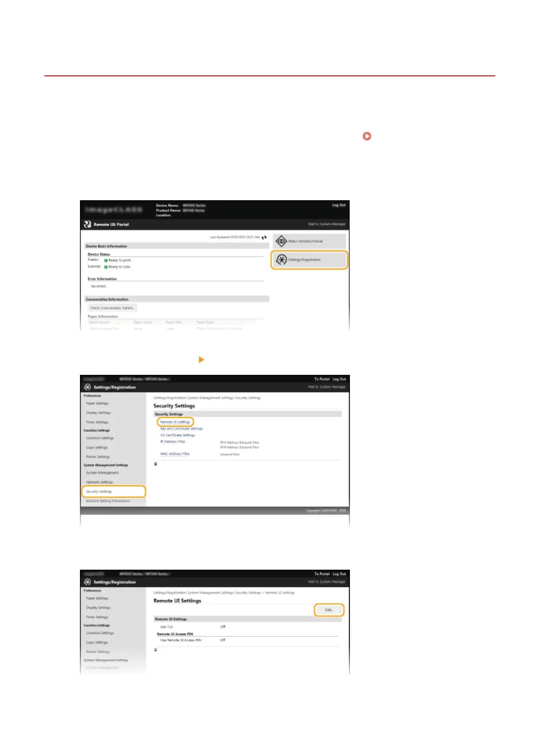
Task: Select Timer Settings in the Security Settings page sidebar
Action: click(x=97, y=422)
